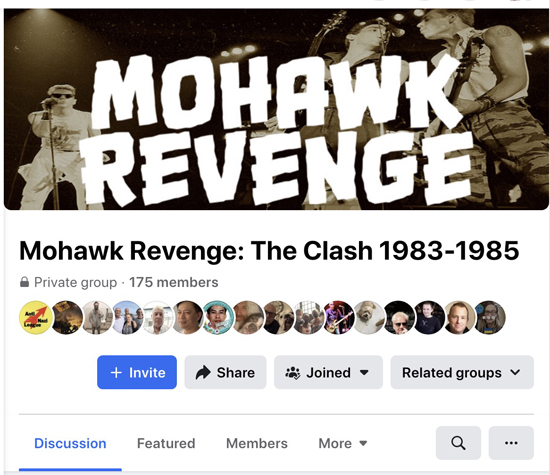
Task: Open the Mohawk Revenge cover photo
Action: (276, 109)
